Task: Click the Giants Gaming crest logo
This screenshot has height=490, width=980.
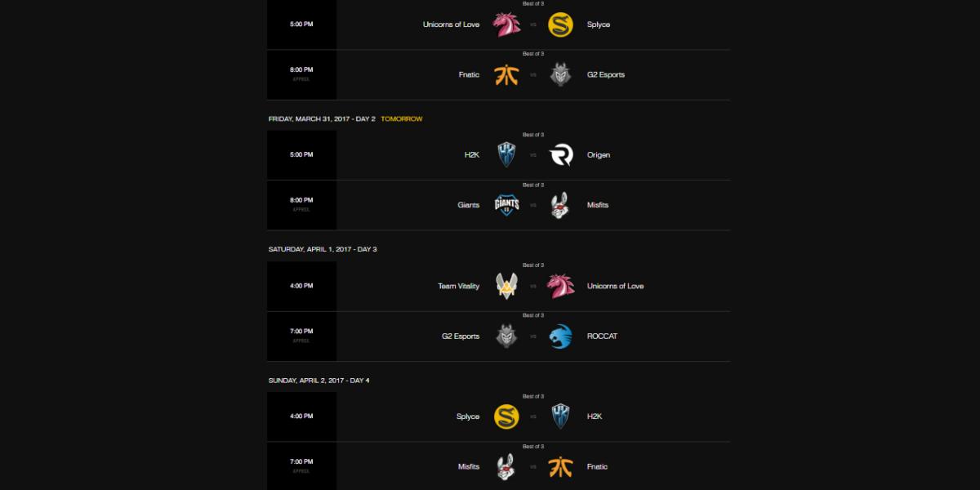Action: point(506,204)
